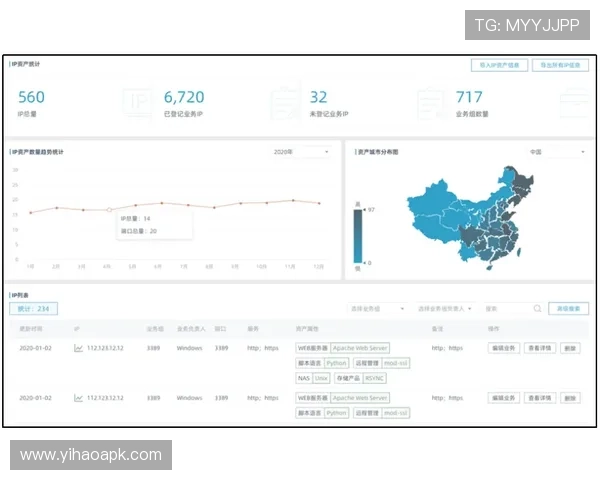Open the 2020年 year dropdown
The height and width of the screenshot is (480, 600).
click(x=301, y=152)
